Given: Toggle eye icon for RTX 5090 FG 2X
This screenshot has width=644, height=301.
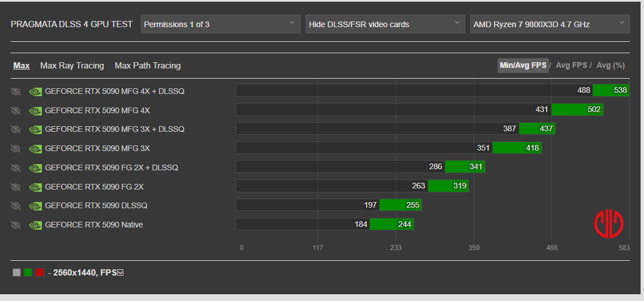Looking at the screenshot, I should pyautogui.click(x=16, y=187).
